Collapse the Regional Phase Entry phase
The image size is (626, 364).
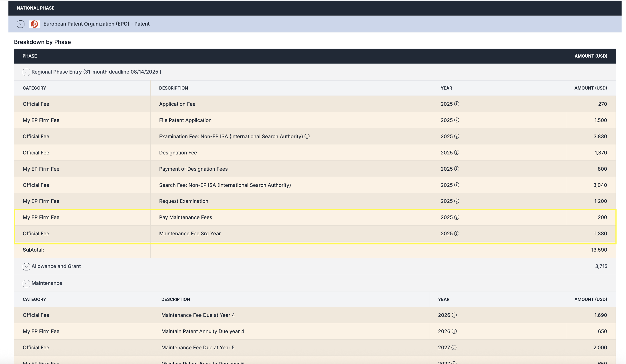tap(26, 72)
